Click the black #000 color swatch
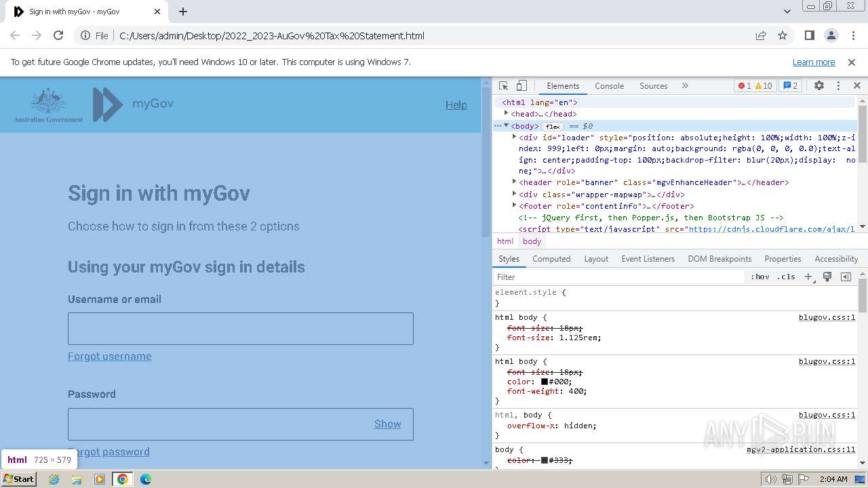This screenshot has height=488, width=868. click(545, 382)
